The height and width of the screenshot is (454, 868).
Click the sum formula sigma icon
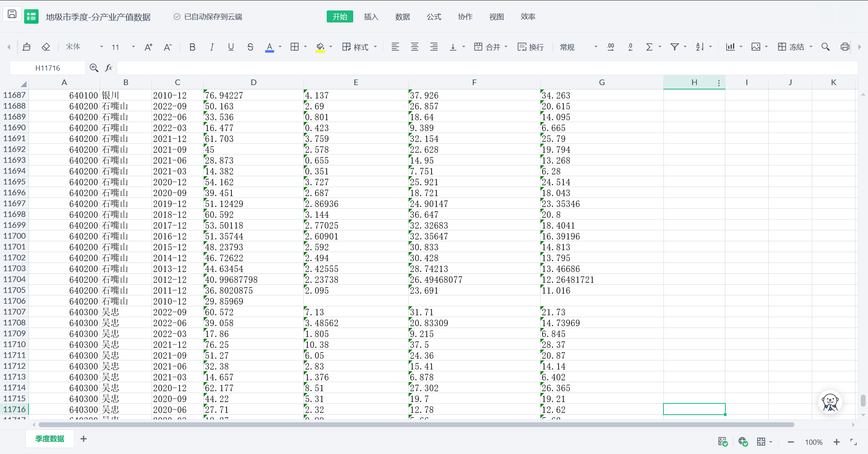(x=649, y=47)
